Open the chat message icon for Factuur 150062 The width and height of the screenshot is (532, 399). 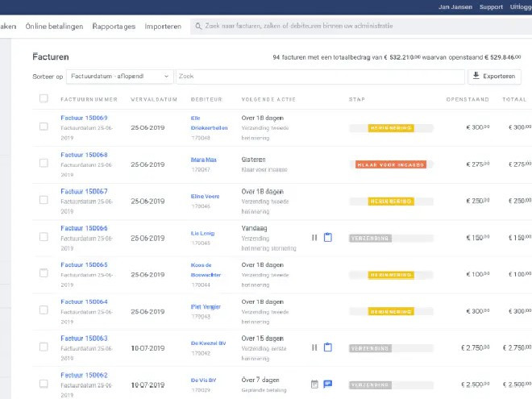[328, 384]
